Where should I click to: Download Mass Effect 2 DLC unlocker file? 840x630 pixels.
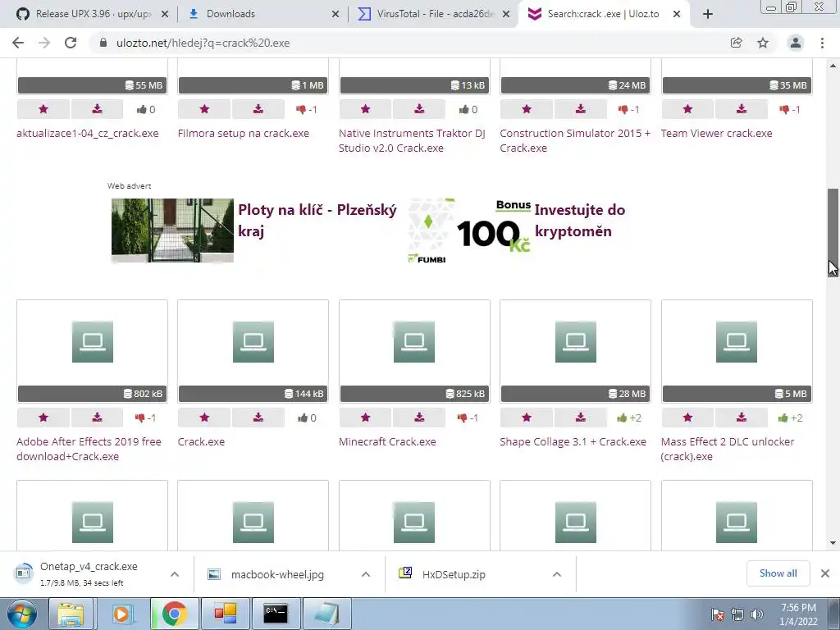(x=742, y=418)
